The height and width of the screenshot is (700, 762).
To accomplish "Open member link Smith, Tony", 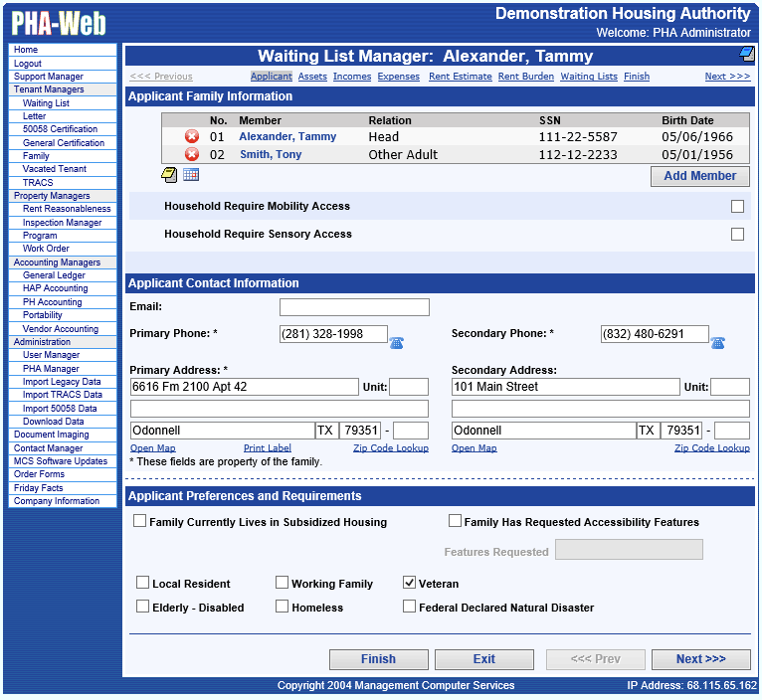I will pyautogui.click(x=271, y=154).
